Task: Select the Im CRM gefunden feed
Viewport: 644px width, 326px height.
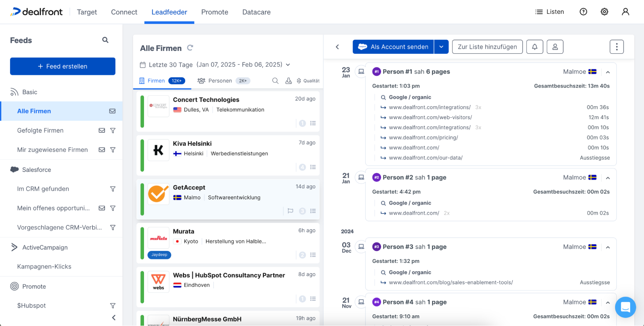Action: click(43, 189)
